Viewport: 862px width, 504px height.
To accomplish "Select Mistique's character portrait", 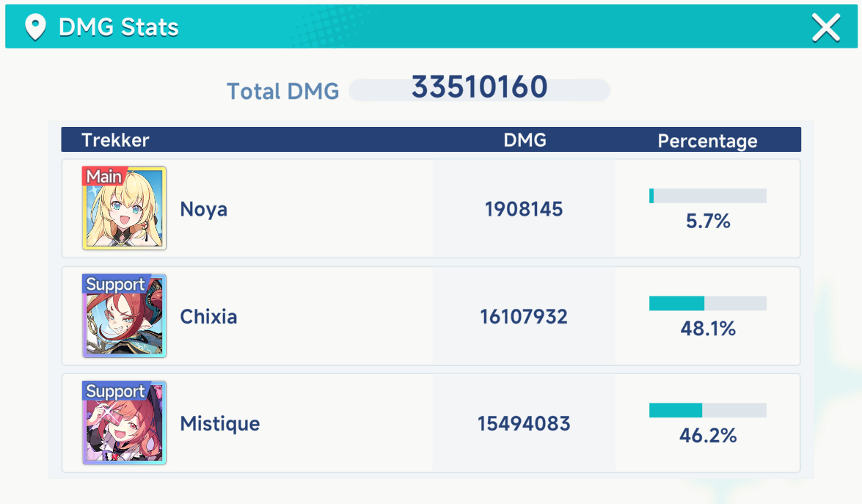I will pos(124,423).
